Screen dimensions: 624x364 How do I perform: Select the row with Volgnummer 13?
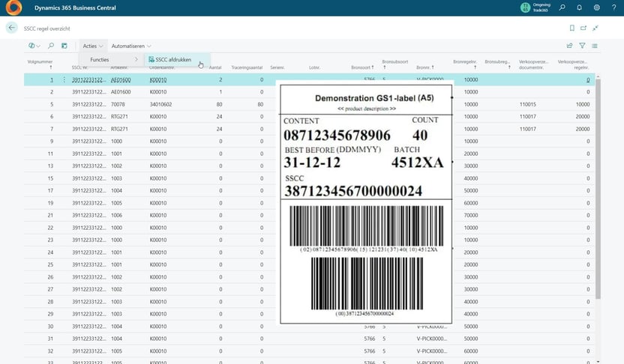(309, 166)
